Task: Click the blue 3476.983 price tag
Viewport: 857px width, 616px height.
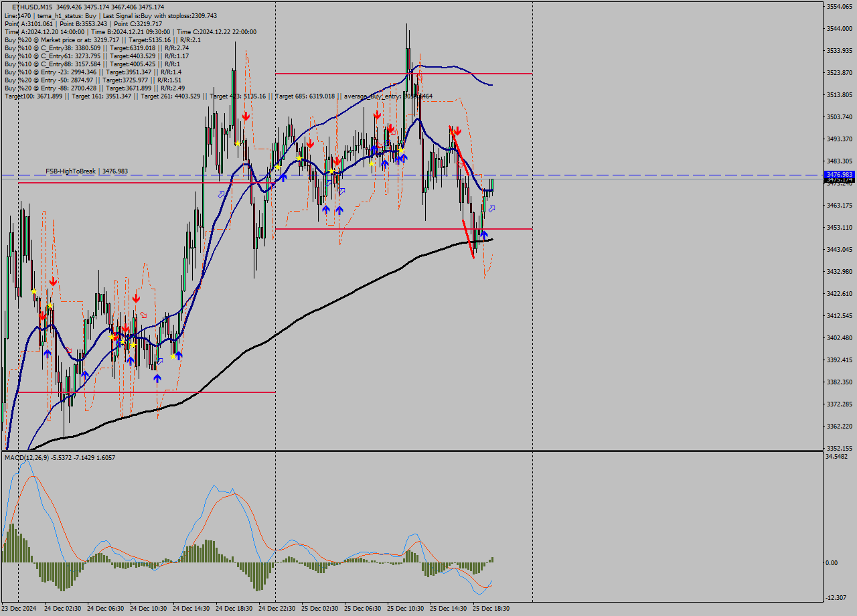Action: (x=840, y=174)
